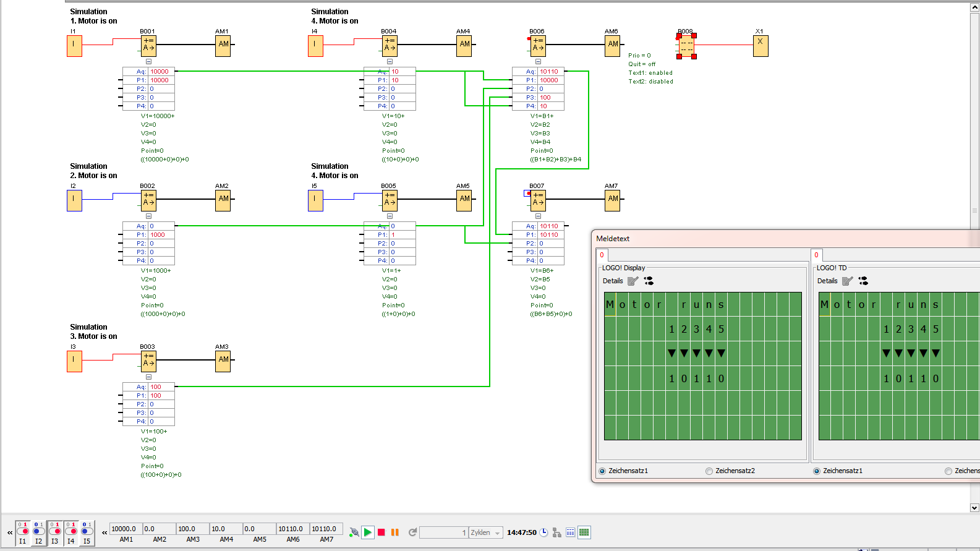This screenshot has height=551, width=980.
Task: Click the power failure plug icon
Action: pos(354,532)
